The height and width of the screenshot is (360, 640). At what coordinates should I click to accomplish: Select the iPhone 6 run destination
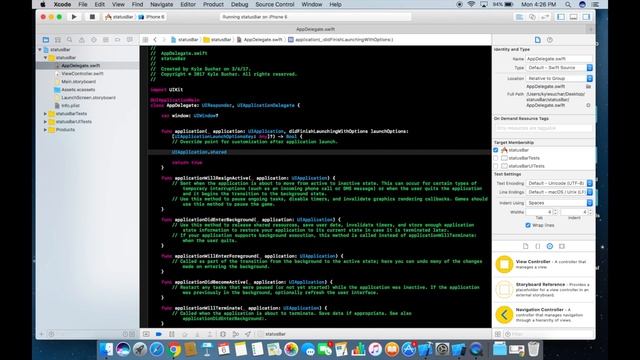(152, 17)
